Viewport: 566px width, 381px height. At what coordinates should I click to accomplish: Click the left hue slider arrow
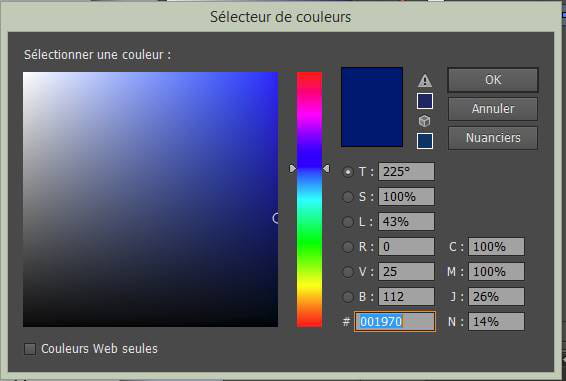tap(292, 169)
